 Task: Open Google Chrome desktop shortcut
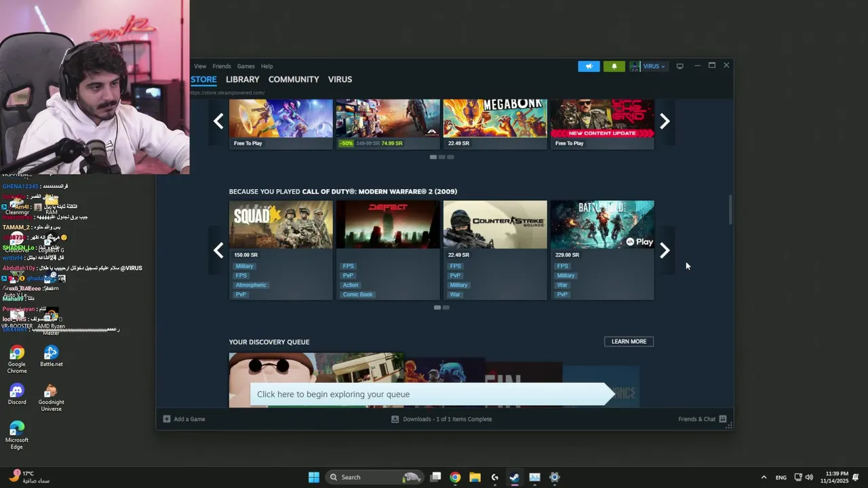point(17,360)
